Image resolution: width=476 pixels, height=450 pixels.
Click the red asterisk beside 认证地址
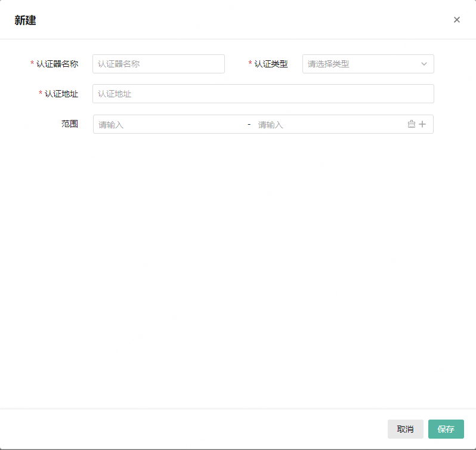[x=41, y=94]
